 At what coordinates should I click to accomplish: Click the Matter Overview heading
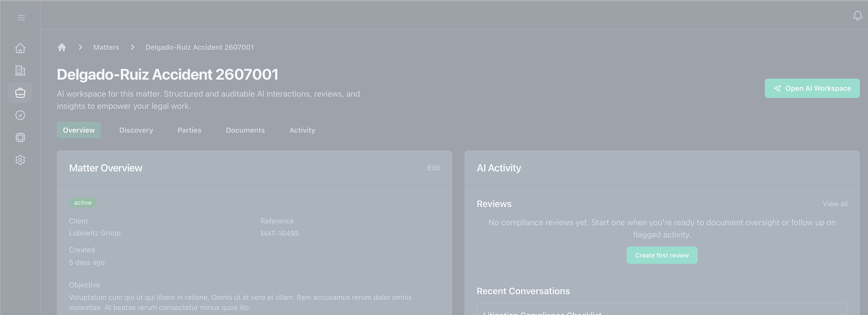tap(105, 168)
